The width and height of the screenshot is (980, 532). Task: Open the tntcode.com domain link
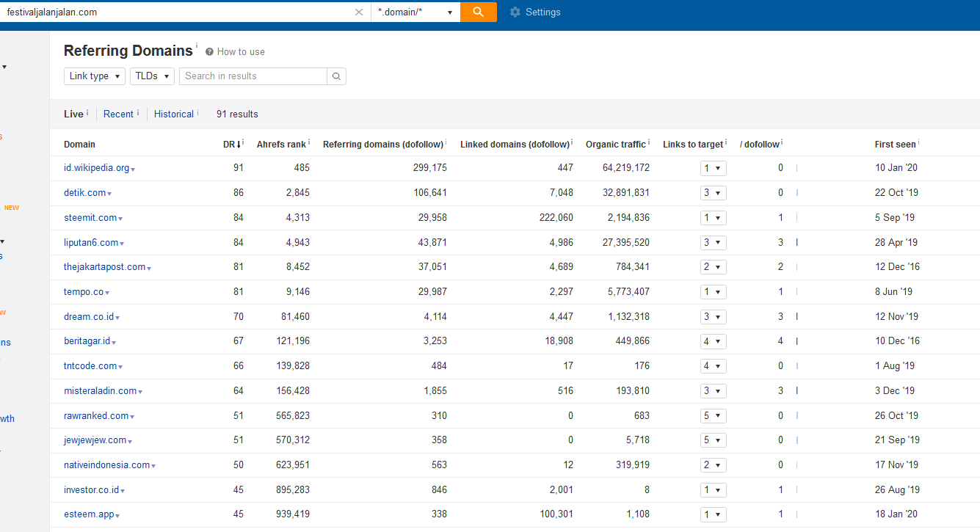coord(90,366)
